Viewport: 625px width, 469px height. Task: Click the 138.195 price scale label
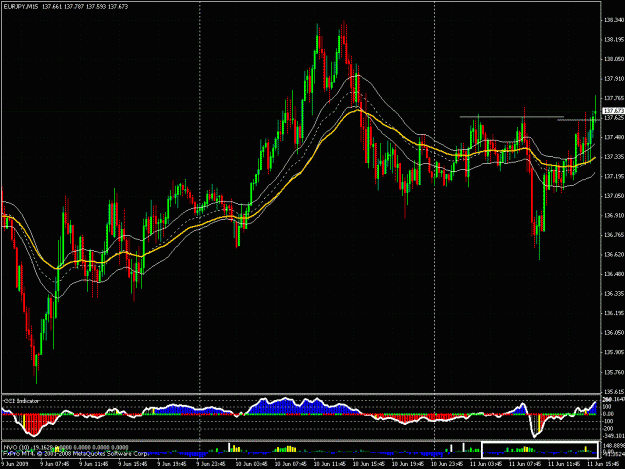[614, 39]
